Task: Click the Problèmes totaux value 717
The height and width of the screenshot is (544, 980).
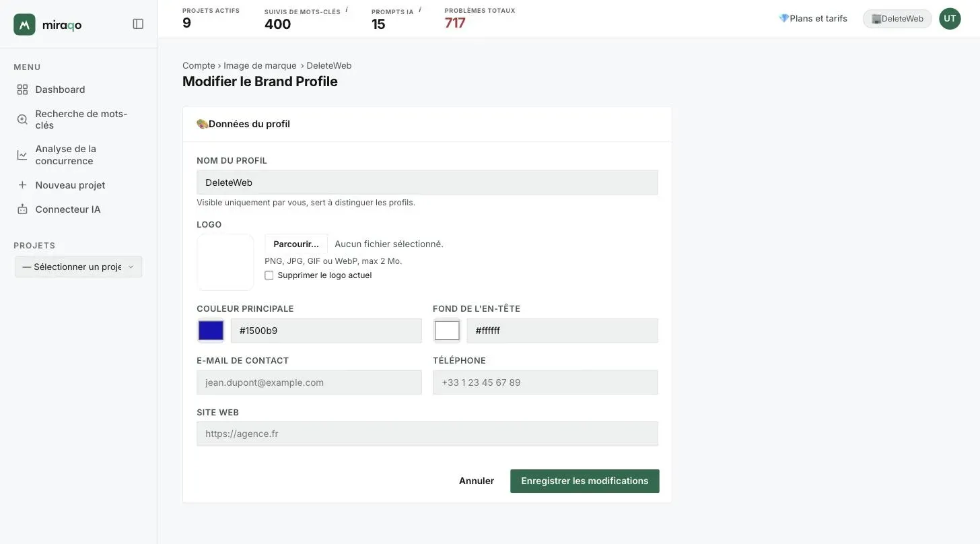Action: 455,23
